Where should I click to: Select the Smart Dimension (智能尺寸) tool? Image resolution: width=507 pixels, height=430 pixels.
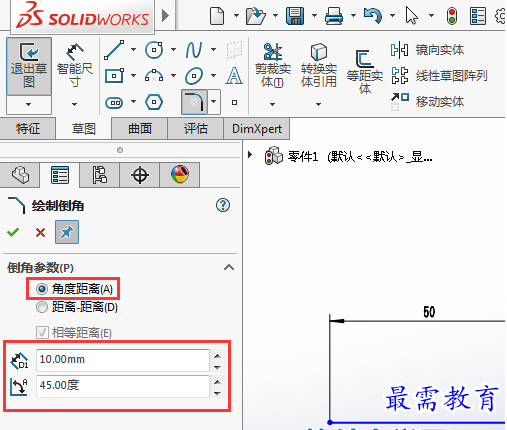74,66
